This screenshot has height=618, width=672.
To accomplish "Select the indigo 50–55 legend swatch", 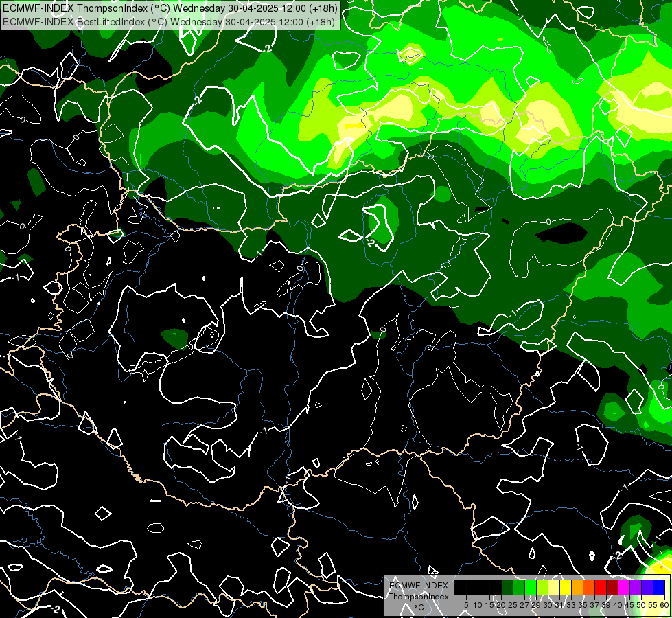I will tap(647, 587).
